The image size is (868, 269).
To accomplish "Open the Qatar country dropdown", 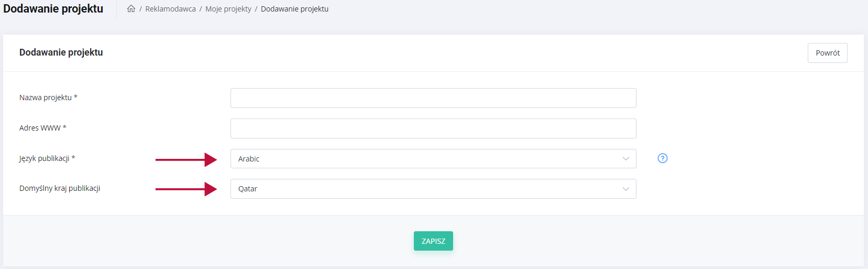I will [419, 189].
